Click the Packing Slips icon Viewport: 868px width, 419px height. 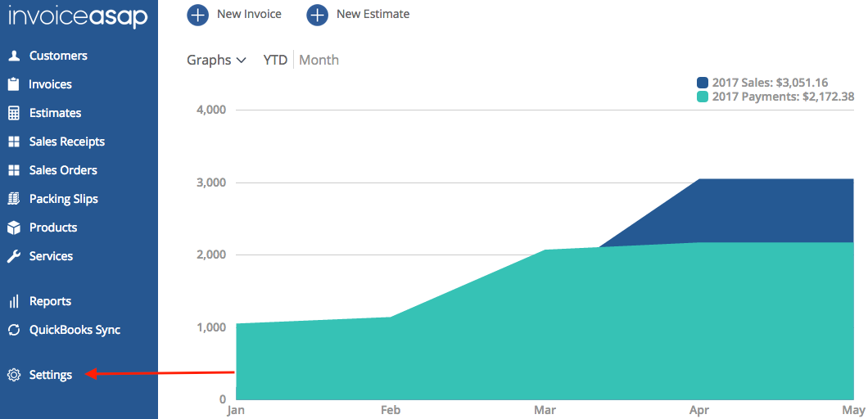point(13,199)
